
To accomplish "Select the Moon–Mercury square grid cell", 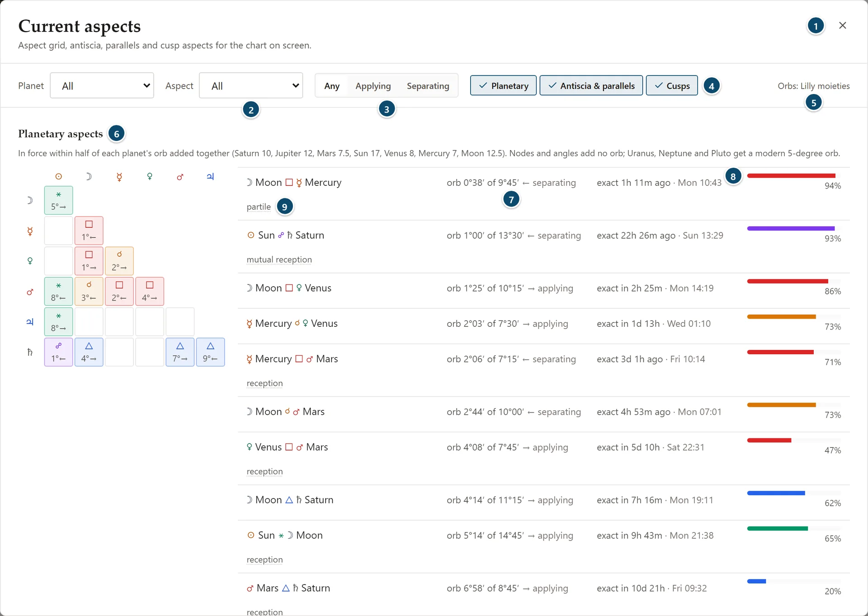I will (x=89, y=230).
